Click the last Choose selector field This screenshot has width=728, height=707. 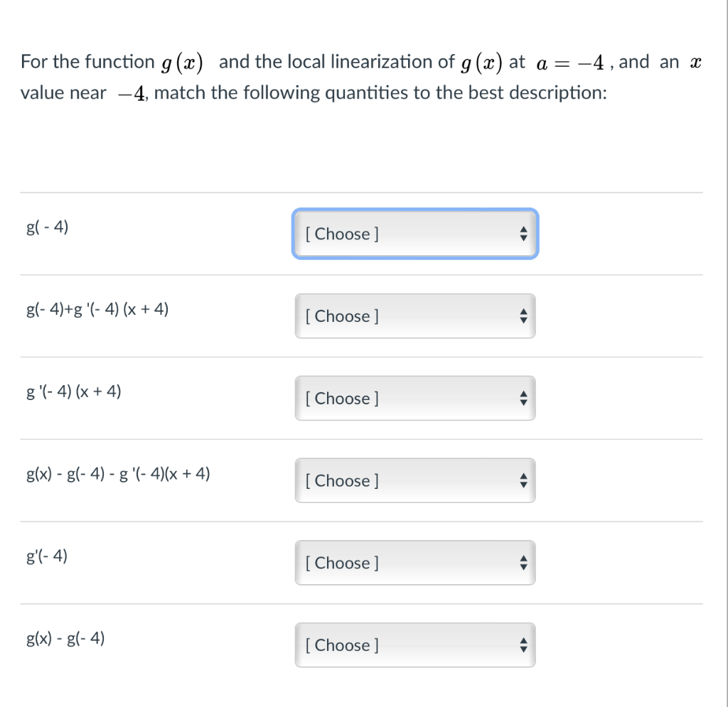click(x=415, y=645)
